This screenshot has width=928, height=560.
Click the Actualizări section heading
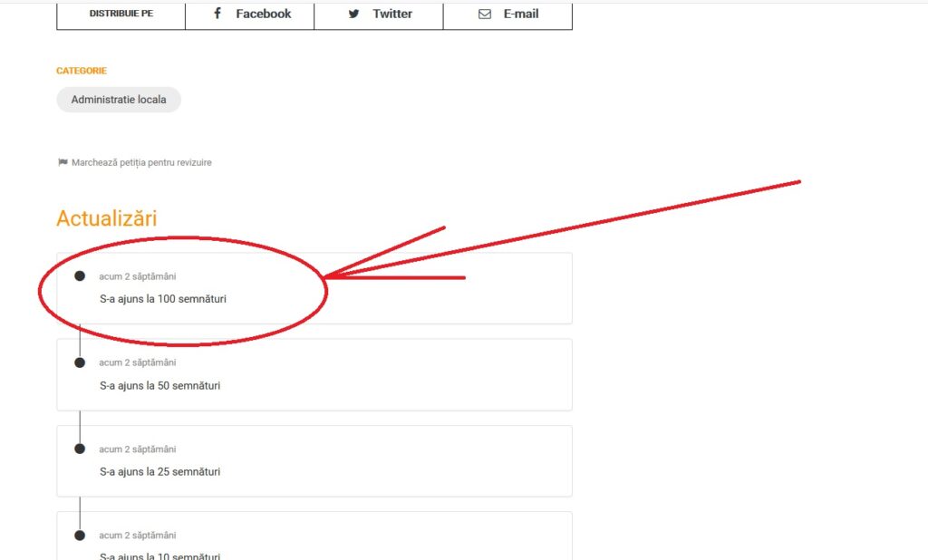point(106,218)
